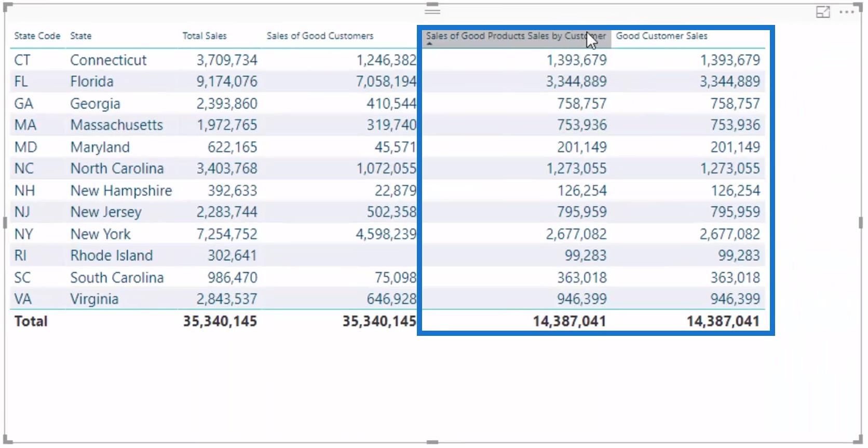Open Focus mode icon on the visual

pyautogui.click(x=823, y=12)
